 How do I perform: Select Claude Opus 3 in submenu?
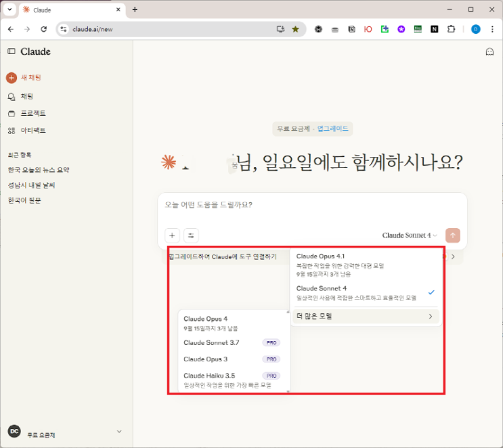pos(234,359)
